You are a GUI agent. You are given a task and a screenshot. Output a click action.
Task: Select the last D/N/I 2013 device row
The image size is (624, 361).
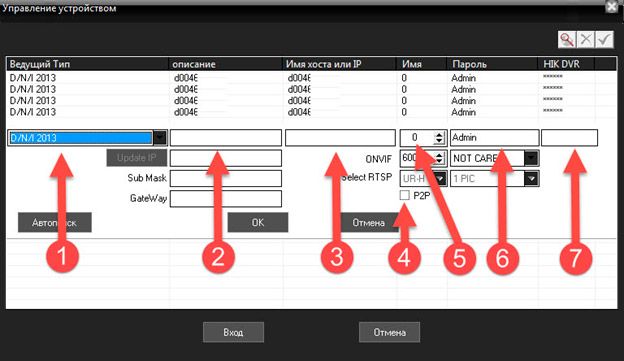[312, 112]
